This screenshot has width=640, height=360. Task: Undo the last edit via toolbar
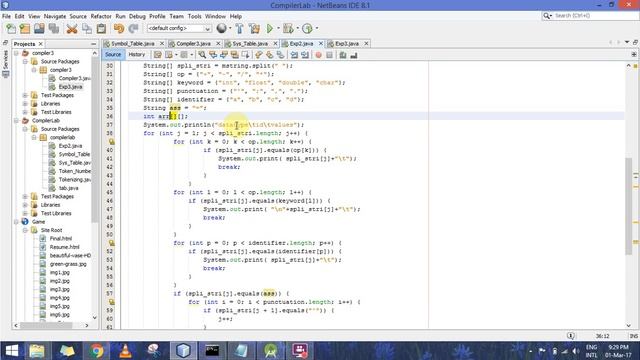click(119, 29)
